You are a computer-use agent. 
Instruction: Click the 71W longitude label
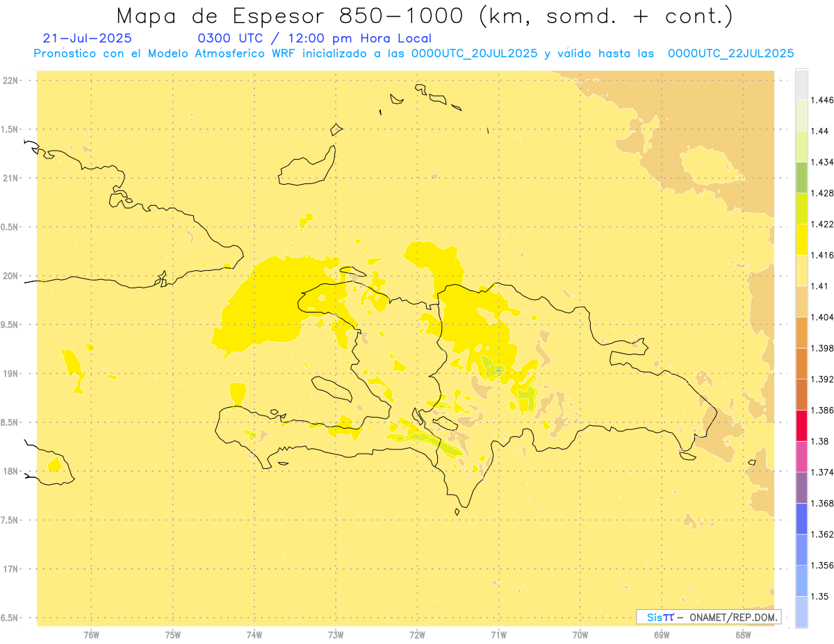(x=498, y=634)
